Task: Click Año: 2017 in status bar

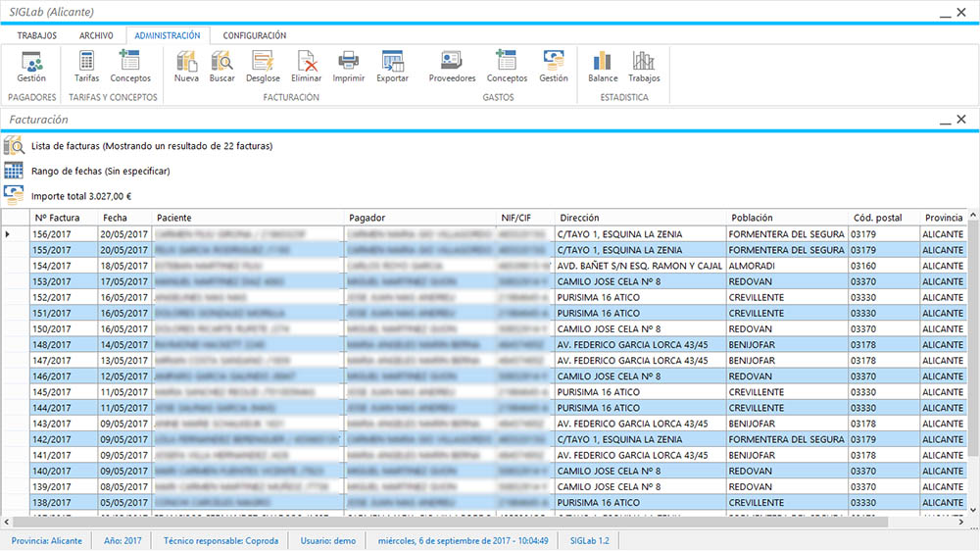Action: pos(122,540)
